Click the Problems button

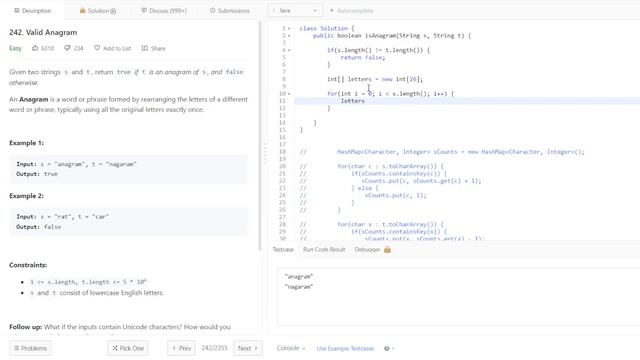(30, 348)
